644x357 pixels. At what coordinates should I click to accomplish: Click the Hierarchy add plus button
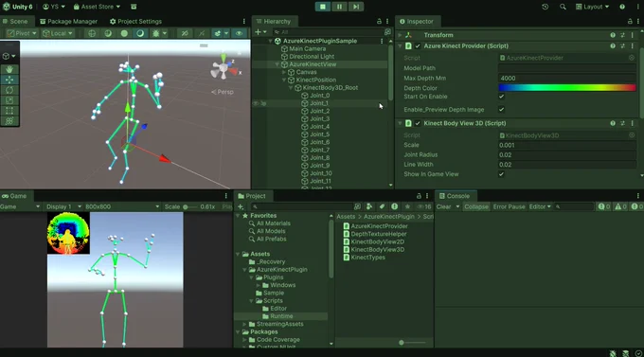click(258, 32)
